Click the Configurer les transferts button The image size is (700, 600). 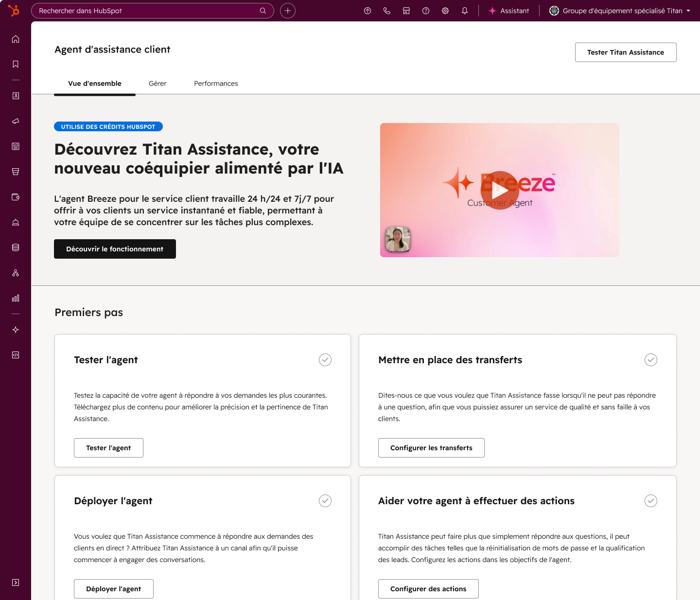[x=431, y=448]
